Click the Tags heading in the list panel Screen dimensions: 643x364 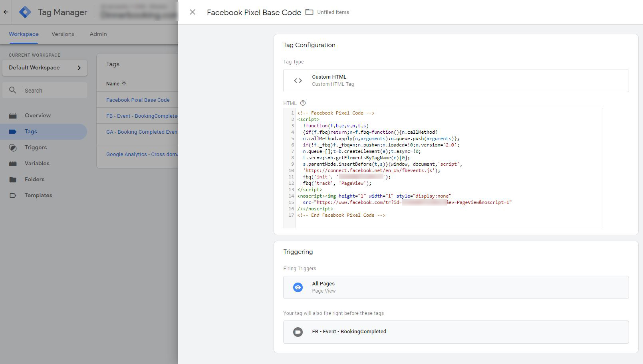tap(113, 64)
